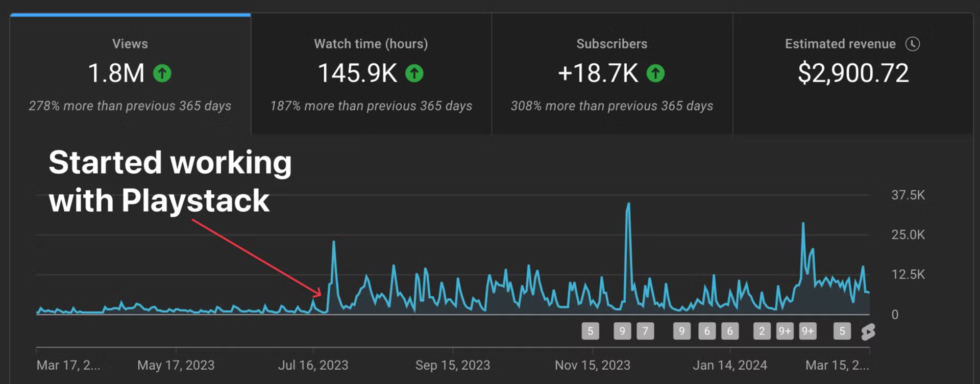
Task: Click '187% more than previous 365 days'
Action: pyautogui.click(x=371, y=106)
